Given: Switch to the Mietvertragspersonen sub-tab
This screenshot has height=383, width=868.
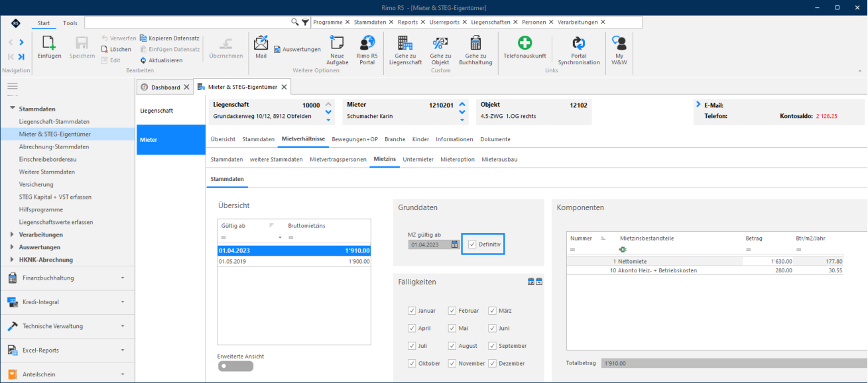Looking at the screenshot, I should point(338,160).
